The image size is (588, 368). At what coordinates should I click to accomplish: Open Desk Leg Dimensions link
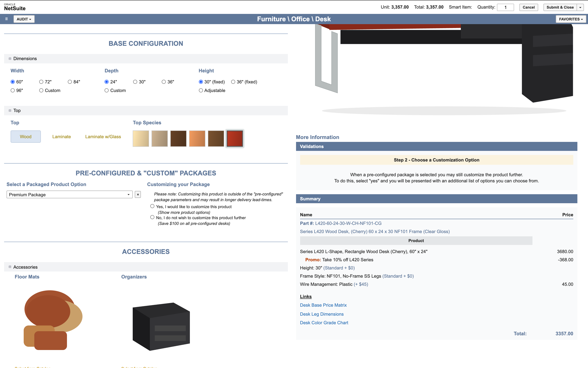(x=322, y=314)
